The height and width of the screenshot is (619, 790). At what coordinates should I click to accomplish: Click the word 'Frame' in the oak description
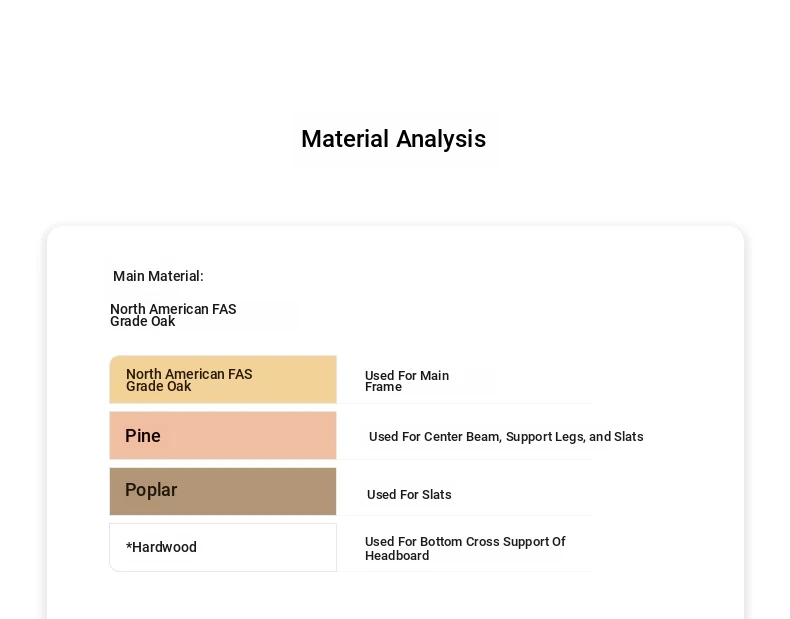[x=383, y=387]
